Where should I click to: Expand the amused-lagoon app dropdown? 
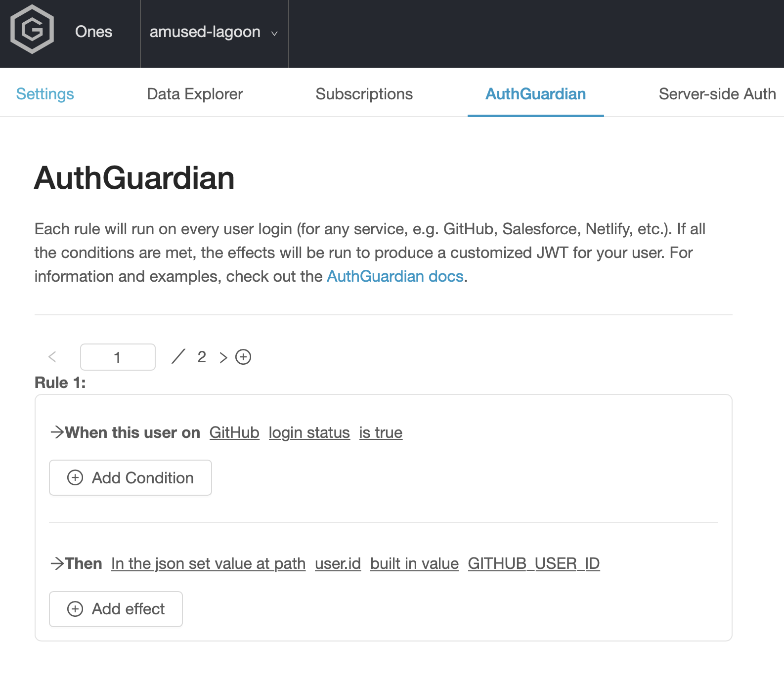click(x=214, y=32)
